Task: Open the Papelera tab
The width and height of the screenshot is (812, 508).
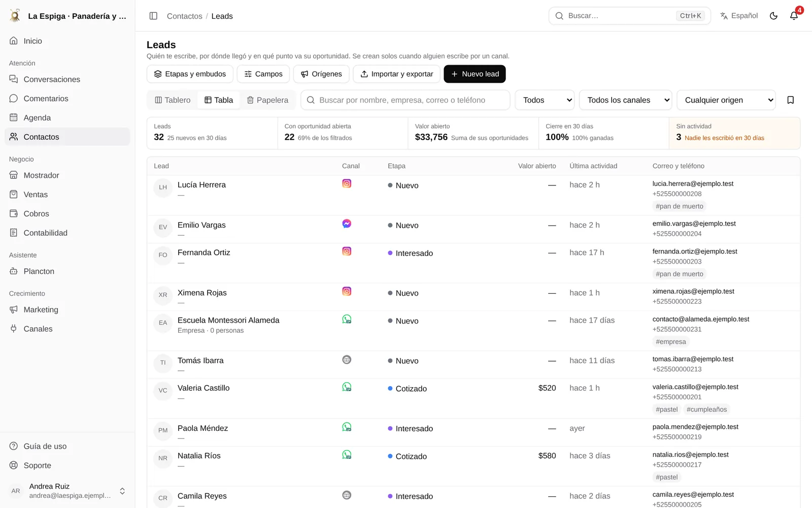Action: click(267, 100)
